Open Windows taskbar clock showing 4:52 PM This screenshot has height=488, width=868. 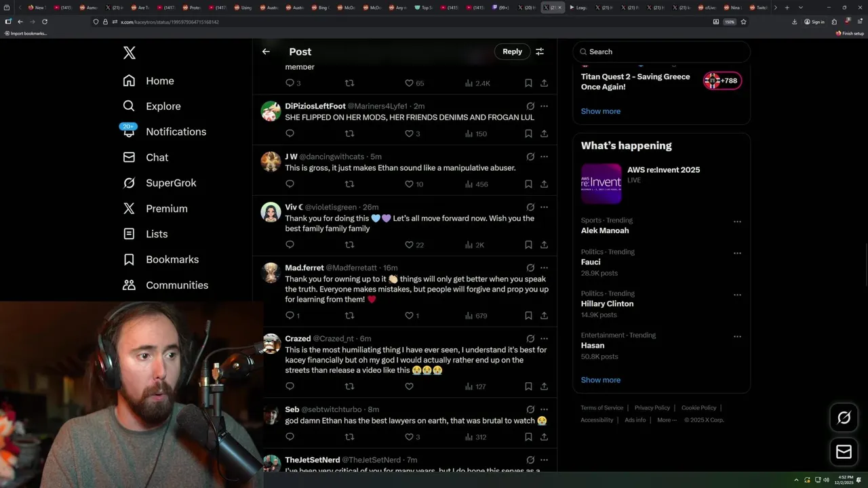point(845,479)
